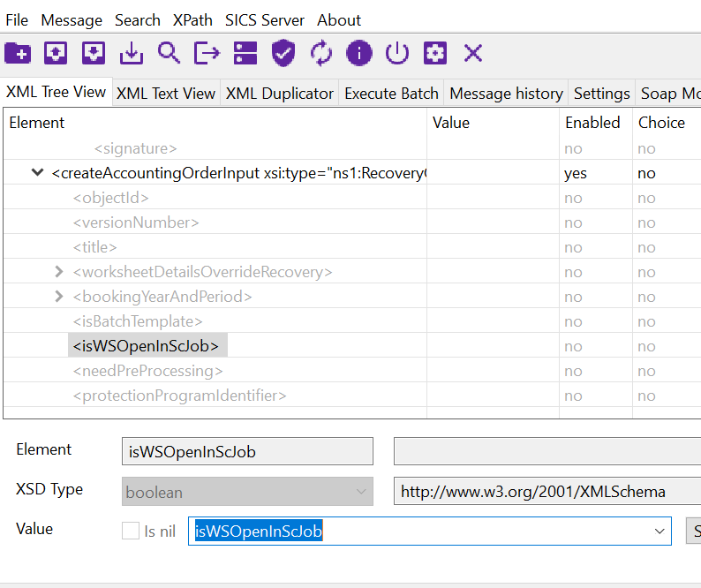
Task: Click the Element name input field
Action: 247,451
